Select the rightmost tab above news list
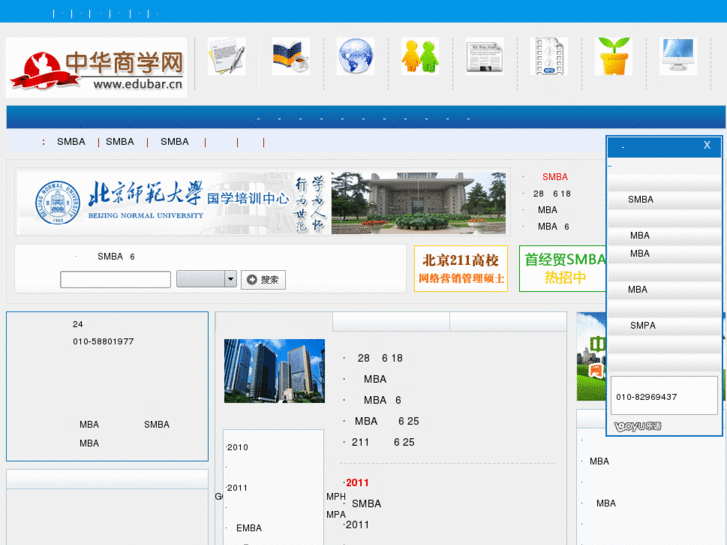This screenshot has width=727, height=545. coord(508,321)
